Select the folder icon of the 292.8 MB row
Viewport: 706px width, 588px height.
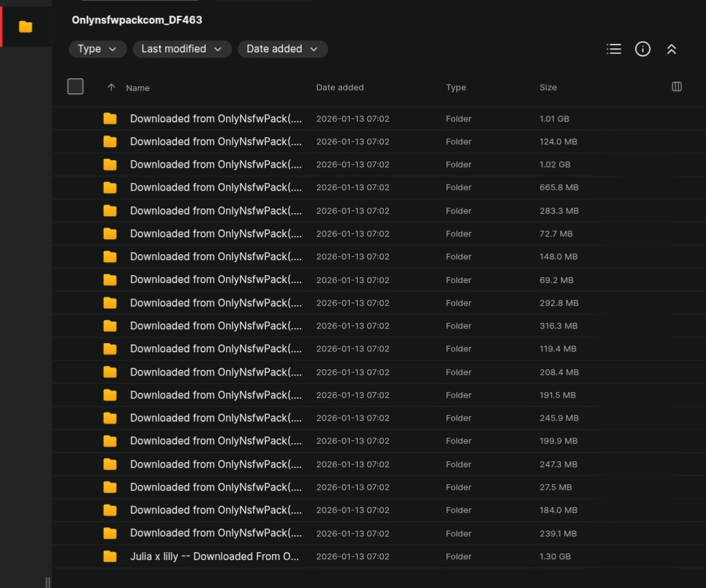click(110, 302)
